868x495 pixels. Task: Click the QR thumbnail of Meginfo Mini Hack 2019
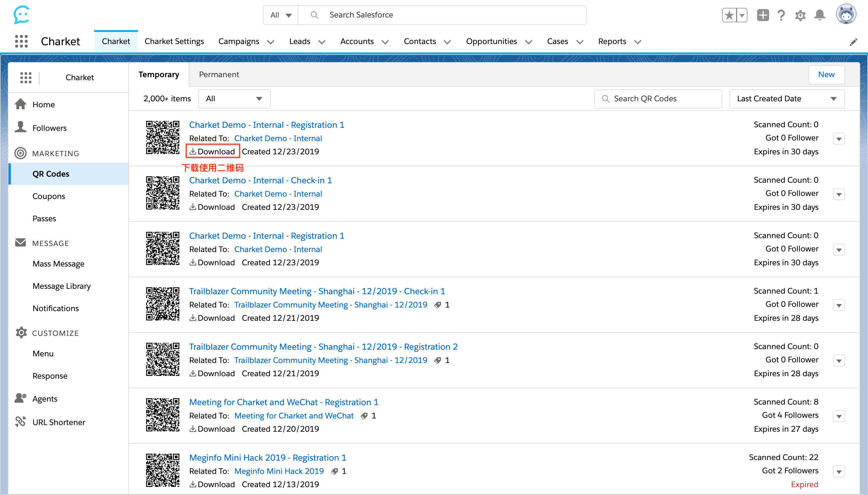coord(163,470)
